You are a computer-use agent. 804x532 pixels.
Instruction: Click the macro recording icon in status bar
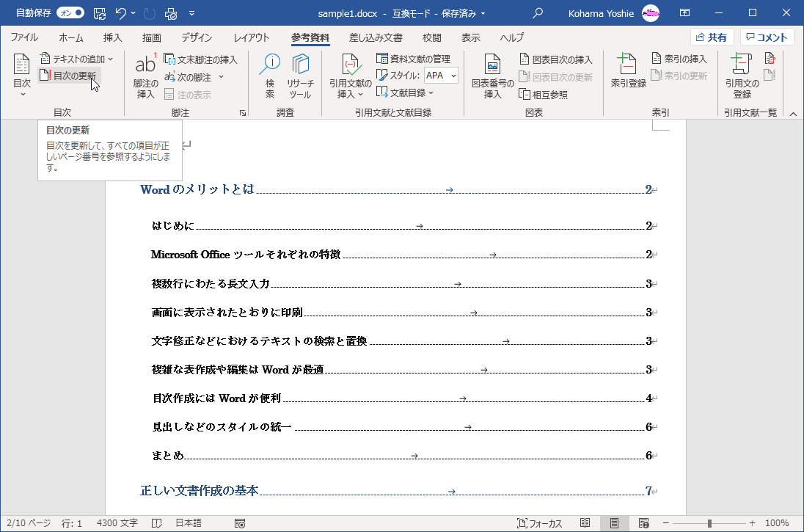pos(239,523)
